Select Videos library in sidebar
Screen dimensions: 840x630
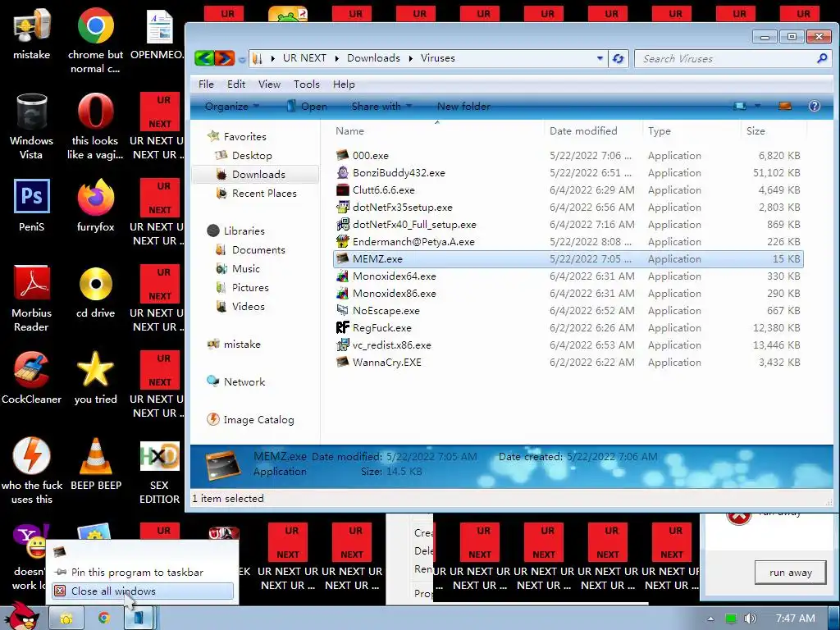[248, 306]
